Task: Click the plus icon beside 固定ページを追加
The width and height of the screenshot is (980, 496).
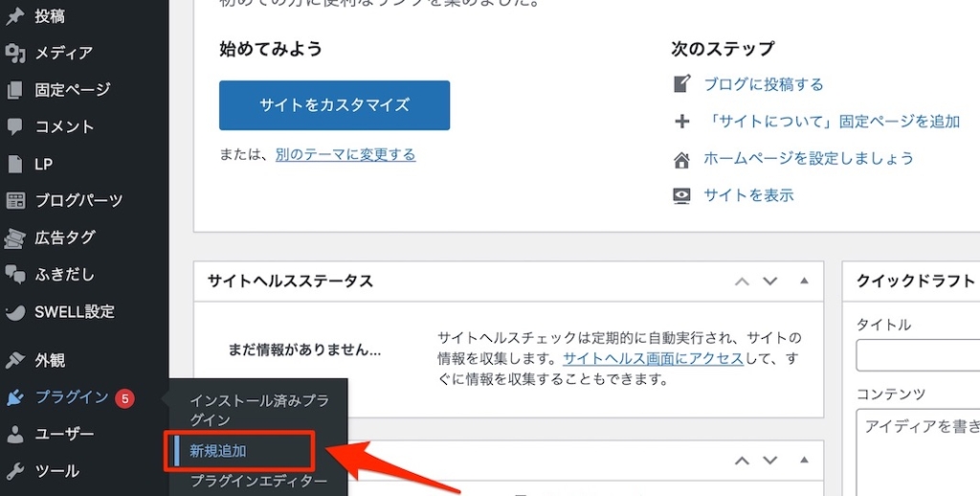Action: tap(681, 122)
